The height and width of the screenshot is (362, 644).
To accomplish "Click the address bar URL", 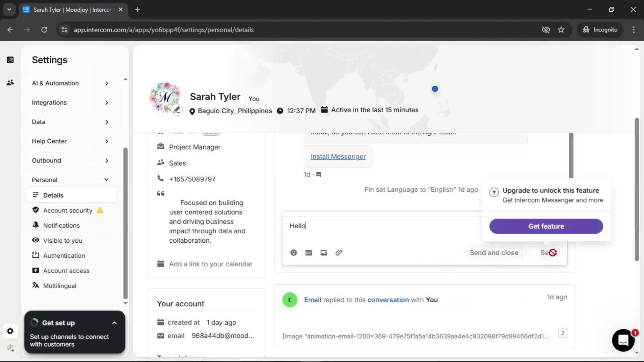I will (164, 30).
